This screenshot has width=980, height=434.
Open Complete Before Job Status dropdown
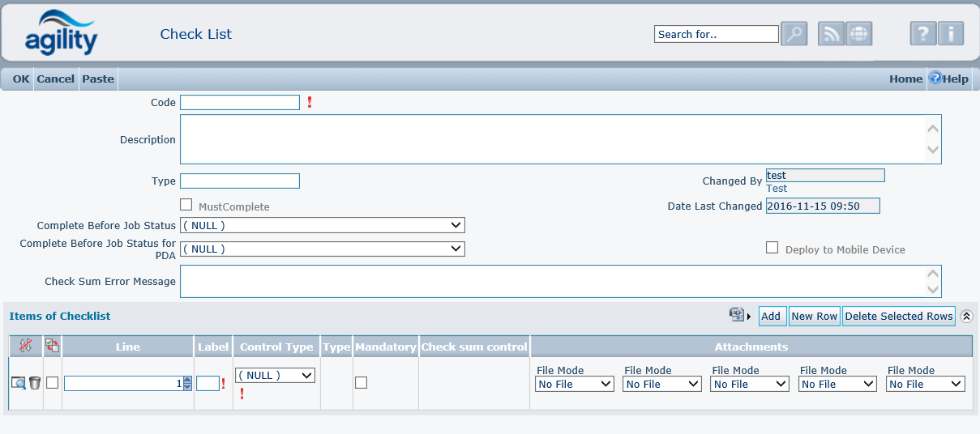pos(323,225)
